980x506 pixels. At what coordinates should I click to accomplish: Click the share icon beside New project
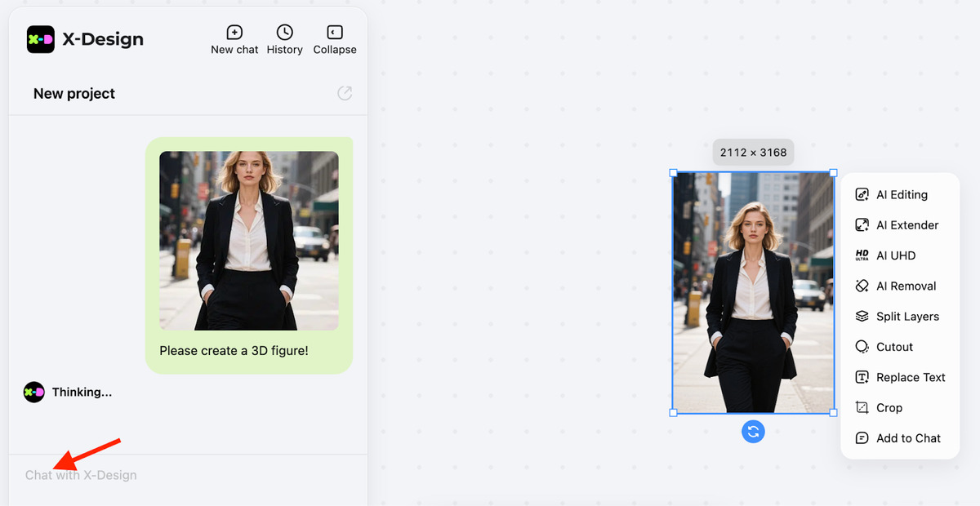[345, 93]
